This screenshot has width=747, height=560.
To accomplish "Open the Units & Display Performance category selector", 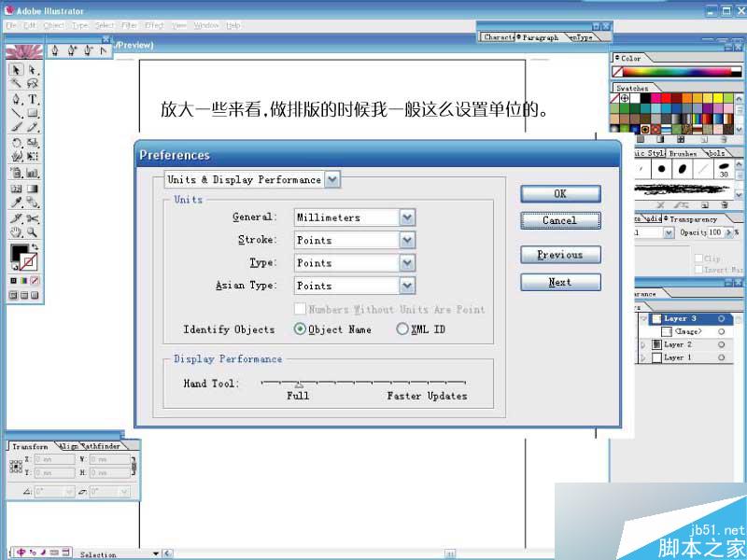I will [x=334, y=179].
